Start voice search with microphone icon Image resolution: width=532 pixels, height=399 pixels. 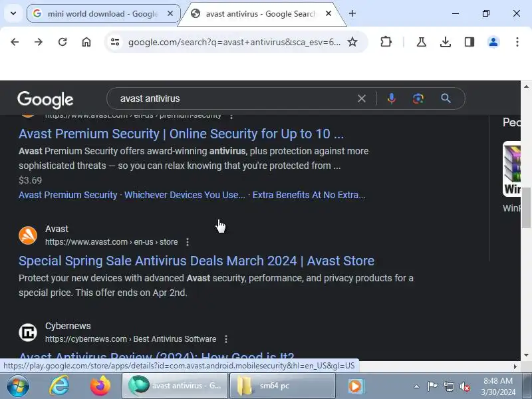tap(392, 98)
